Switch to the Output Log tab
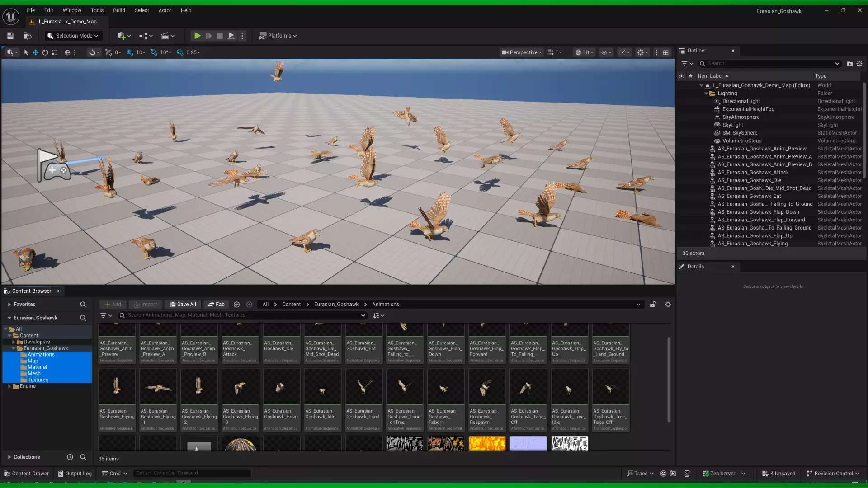 75,474
